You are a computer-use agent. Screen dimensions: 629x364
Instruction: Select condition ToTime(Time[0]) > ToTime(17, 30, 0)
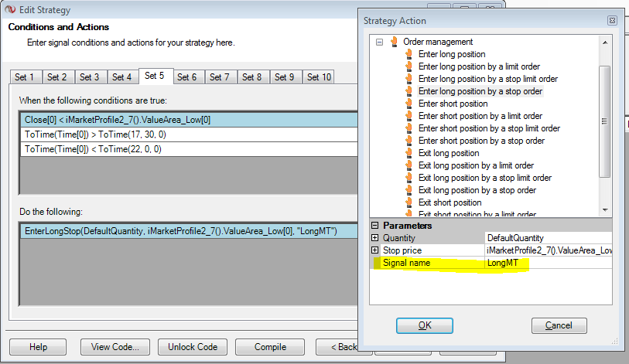(189, 134)
